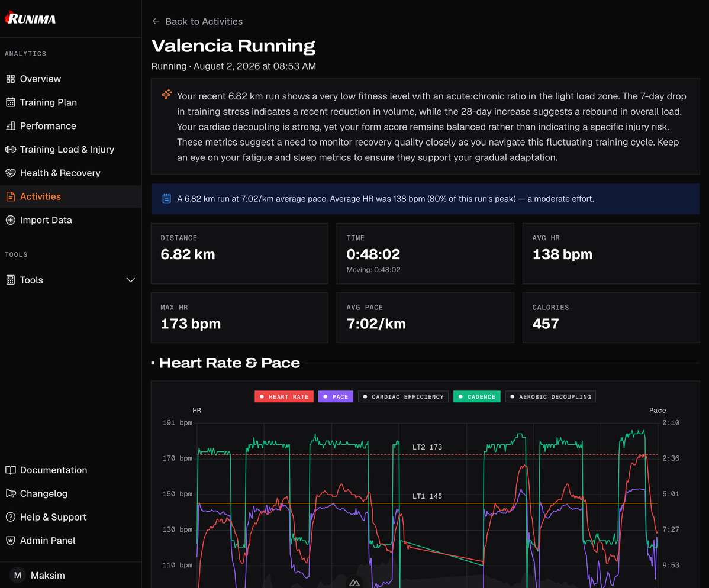The height and width of the screenshot is (588, 709).
Task: Click the Health & Recovery heart icon
Action: 11,173
